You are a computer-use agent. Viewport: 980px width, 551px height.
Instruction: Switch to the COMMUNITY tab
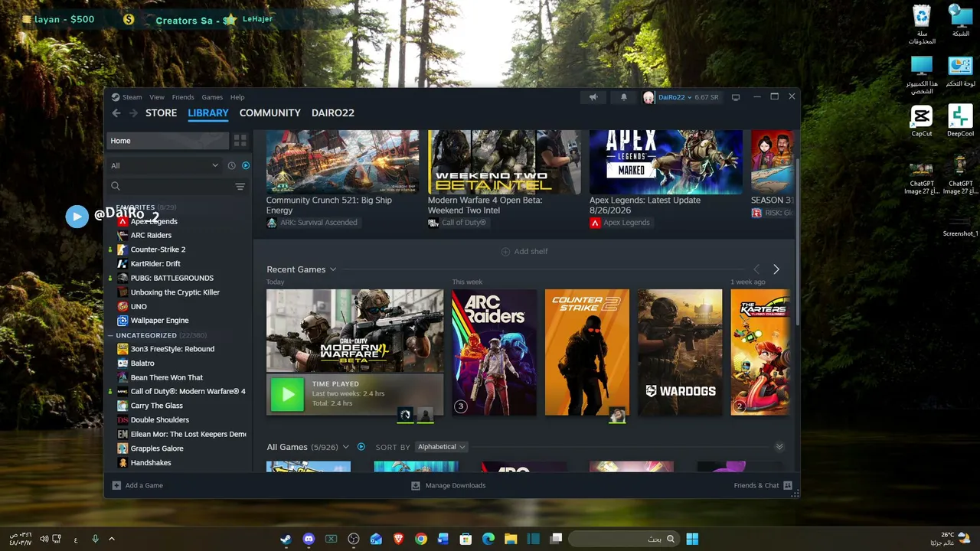pyautogui.click(x=269, y=112)
